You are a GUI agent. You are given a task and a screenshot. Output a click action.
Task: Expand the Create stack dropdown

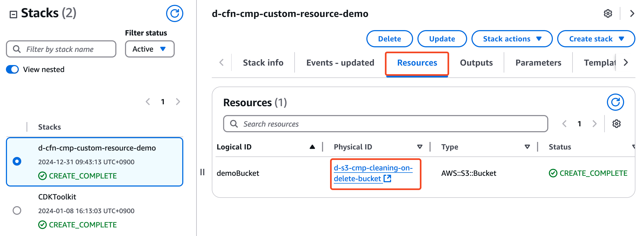pos(596,39)
